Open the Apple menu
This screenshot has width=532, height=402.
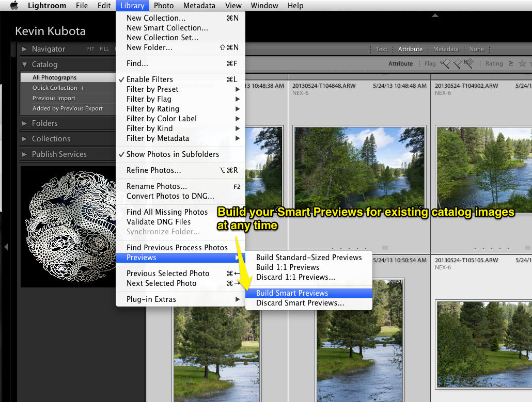[14, 6]
